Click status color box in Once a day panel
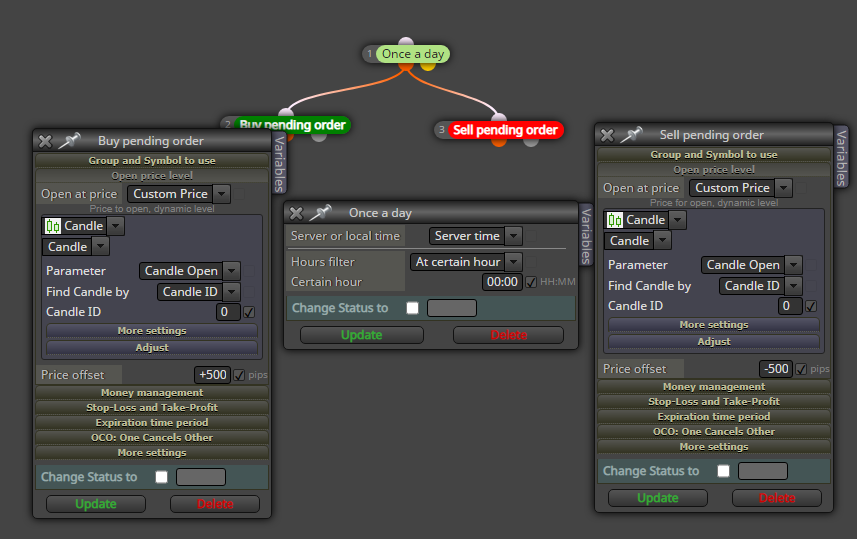The image size is (857, 539). click(x=452, y=308)
